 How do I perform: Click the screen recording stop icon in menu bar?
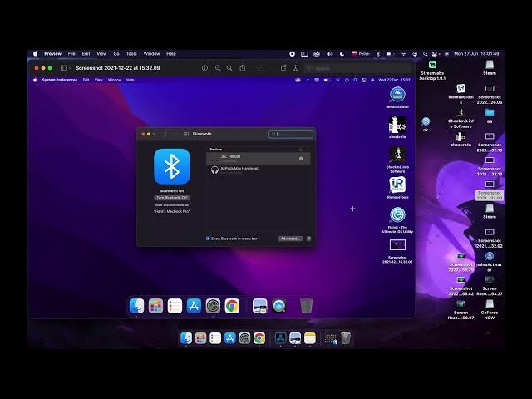click(292, 53)
